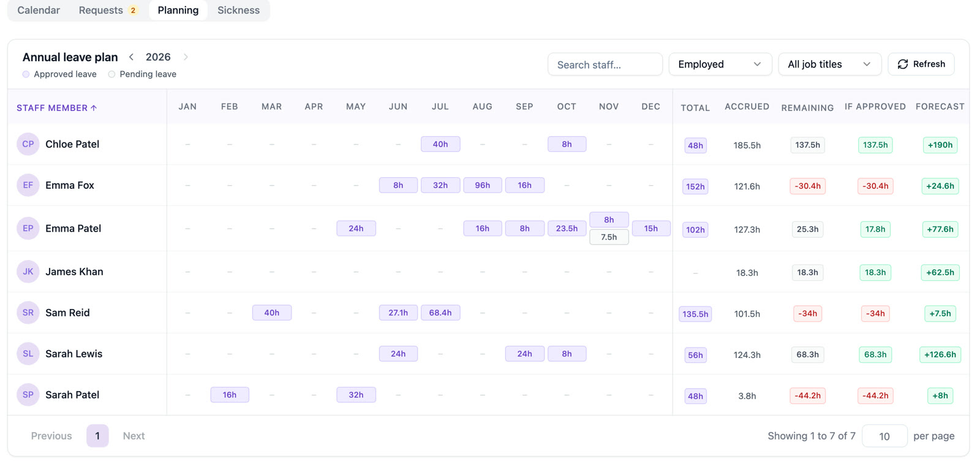Screen dimensions: 980x461
Task: Click the Accrued column header
Action: click(747, 107)
